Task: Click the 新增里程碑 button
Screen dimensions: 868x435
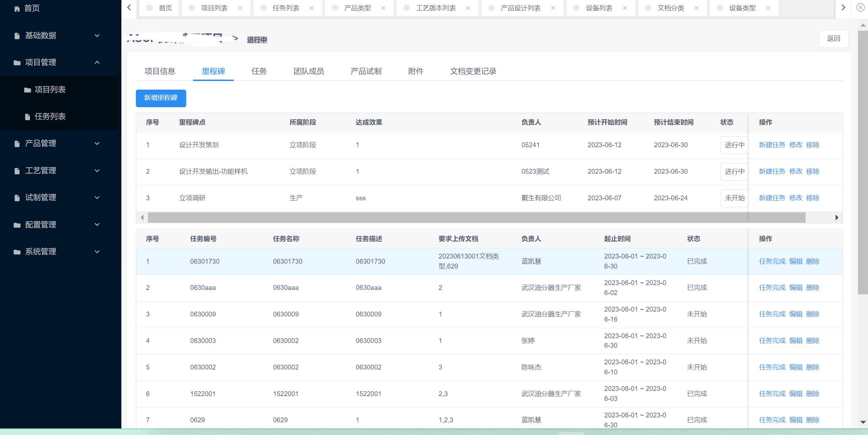Action: [x=161, y=98]
